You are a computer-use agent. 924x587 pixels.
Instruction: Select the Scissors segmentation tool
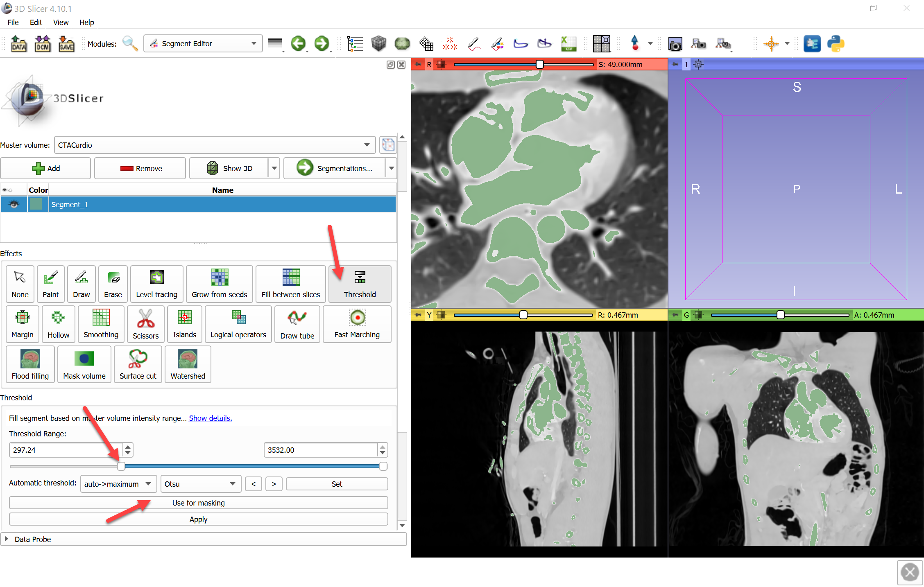(x=144, y=324)
